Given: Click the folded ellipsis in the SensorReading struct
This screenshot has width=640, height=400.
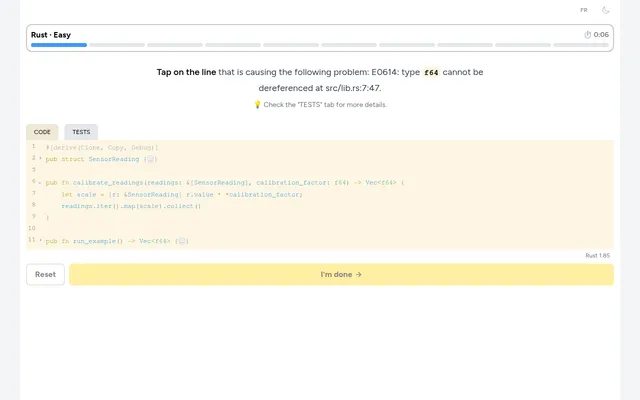Looking at the screenshot, I should 150,159.
